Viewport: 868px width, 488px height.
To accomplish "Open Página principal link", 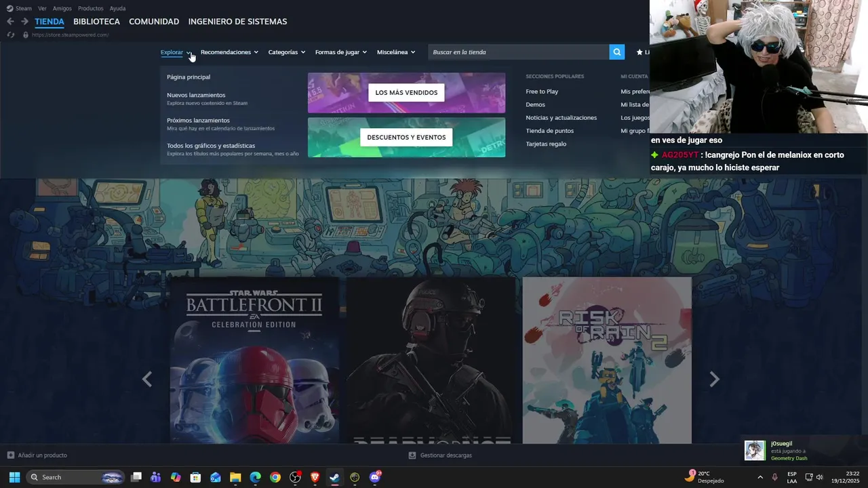I will (x=189, y=77).
